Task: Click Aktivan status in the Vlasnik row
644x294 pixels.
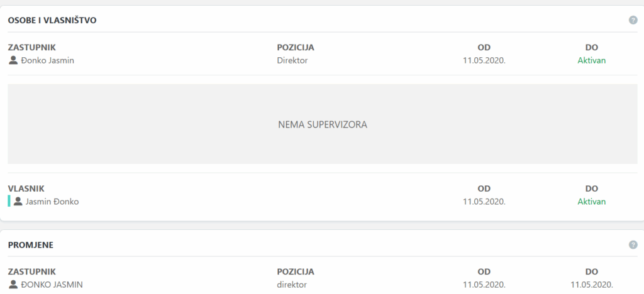Action: pos(591,202)
